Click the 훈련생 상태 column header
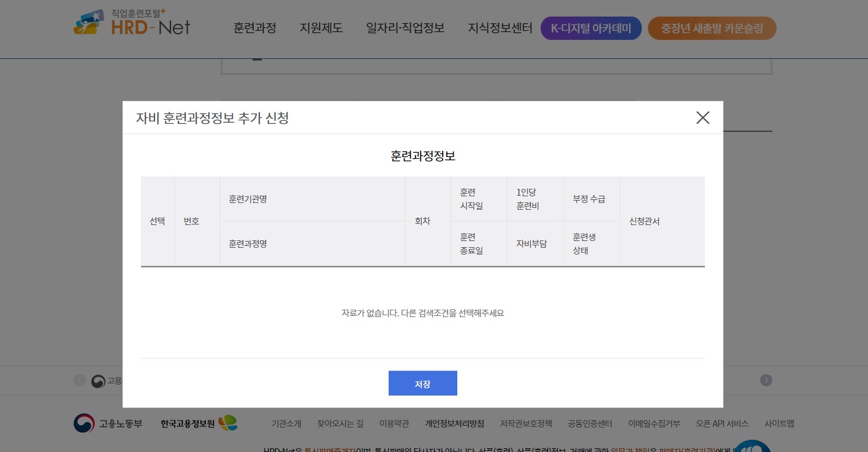 click(592, 243)
